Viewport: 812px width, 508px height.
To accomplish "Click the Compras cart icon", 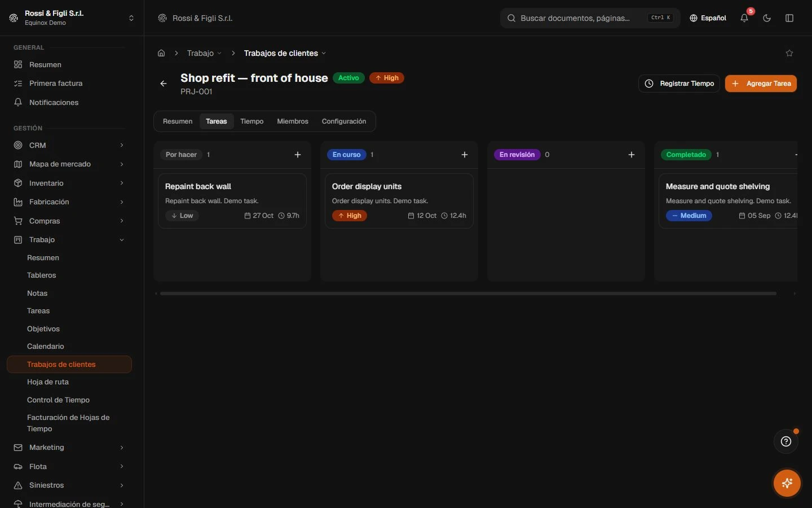I will click(x=18, y=221).
